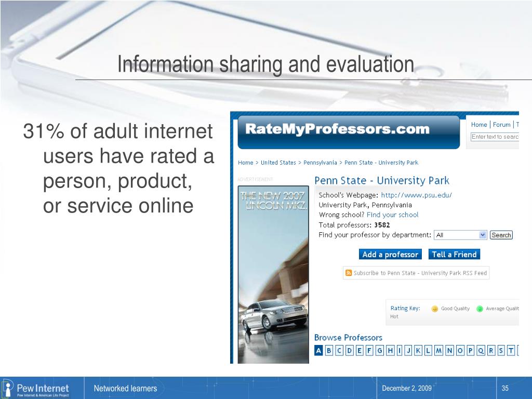532x399 pixels.
Task: Select letter B in Browse Professors
Action: [329, 351]
